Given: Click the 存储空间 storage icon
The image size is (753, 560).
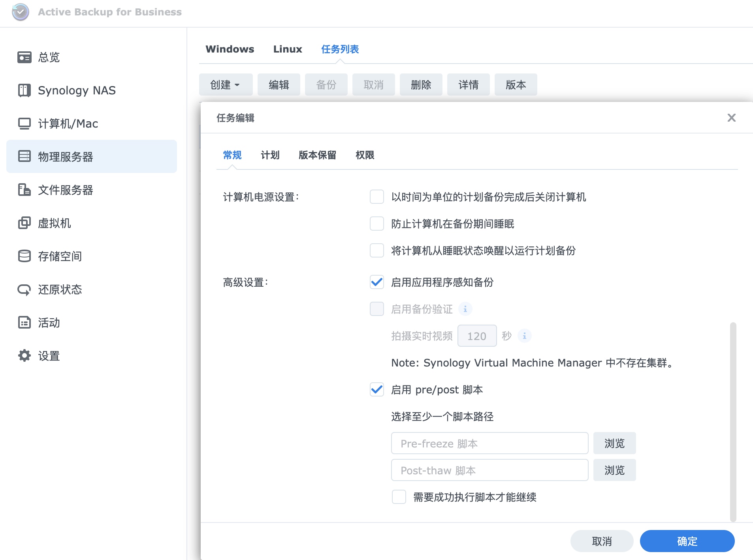Looking at the screenshot, I should (24, 256).
